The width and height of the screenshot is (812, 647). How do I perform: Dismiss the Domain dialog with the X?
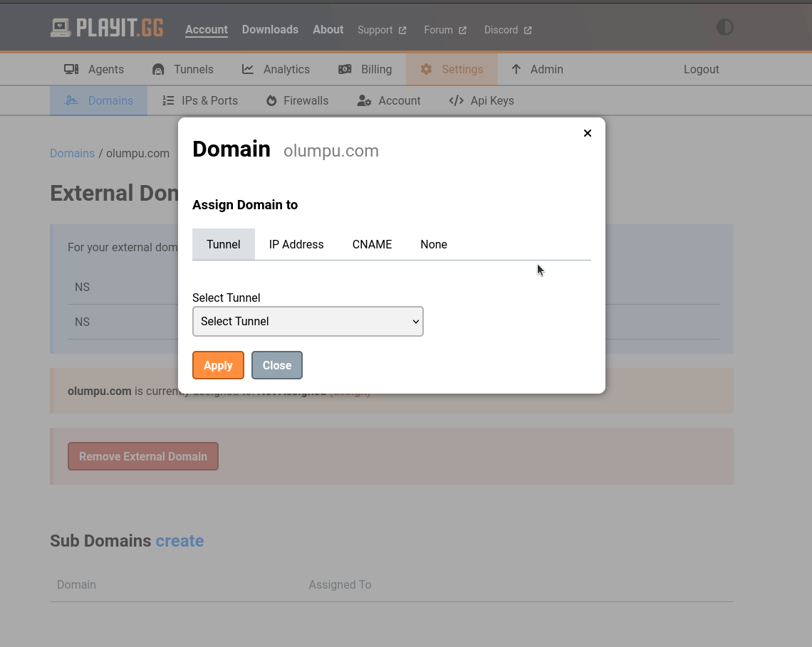pos(588,133)
